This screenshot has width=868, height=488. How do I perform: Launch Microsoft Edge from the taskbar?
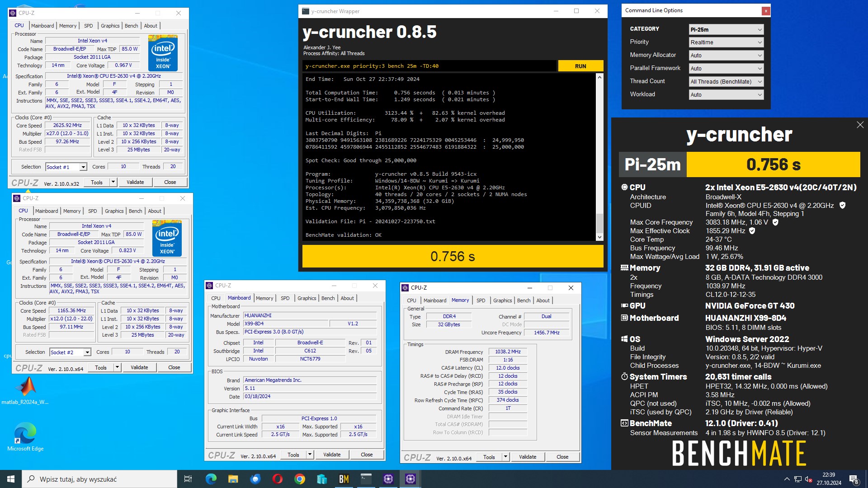(211, 479)
